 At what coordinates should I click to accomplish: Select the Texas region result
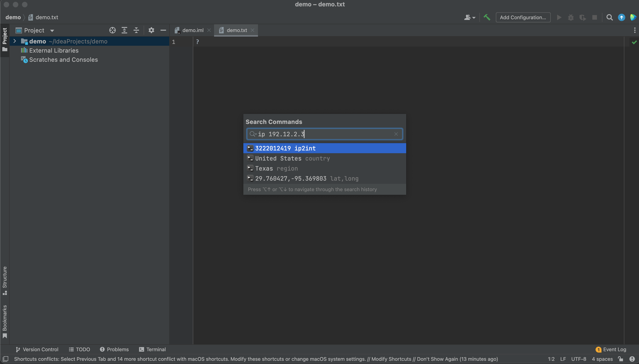click(325, 168)
